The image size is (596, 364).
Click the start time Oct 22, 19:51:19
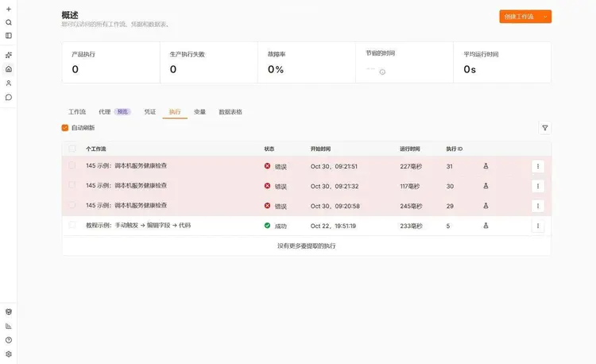pos(333,226)
